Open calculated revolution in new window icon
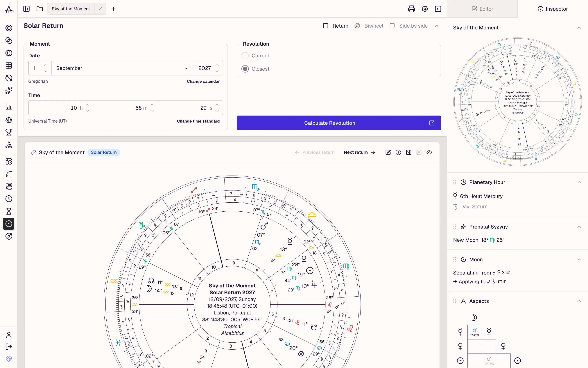This screenshot has height=368, width=588. coord(432,123)
